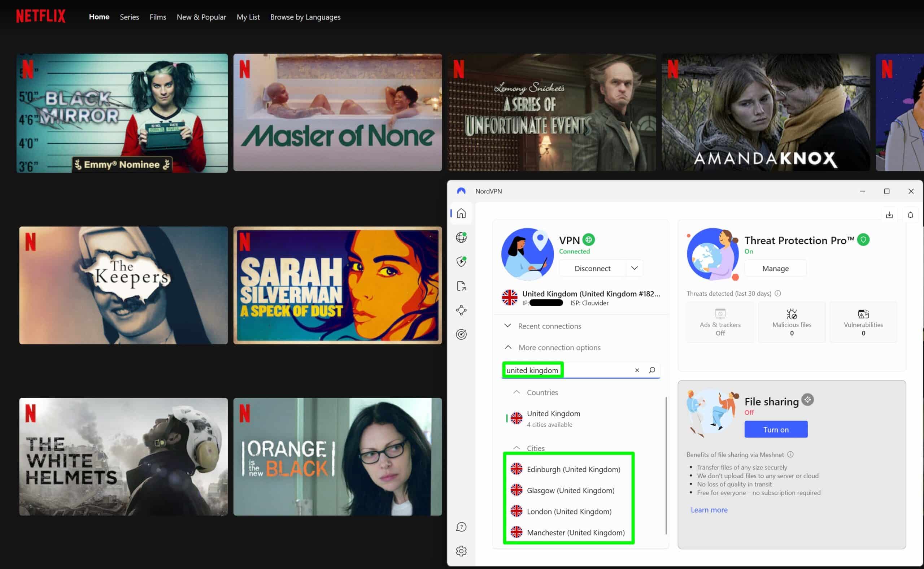Click the File sharing status badge icon
This screenshot has width=924, height=569.
(807, 400)
